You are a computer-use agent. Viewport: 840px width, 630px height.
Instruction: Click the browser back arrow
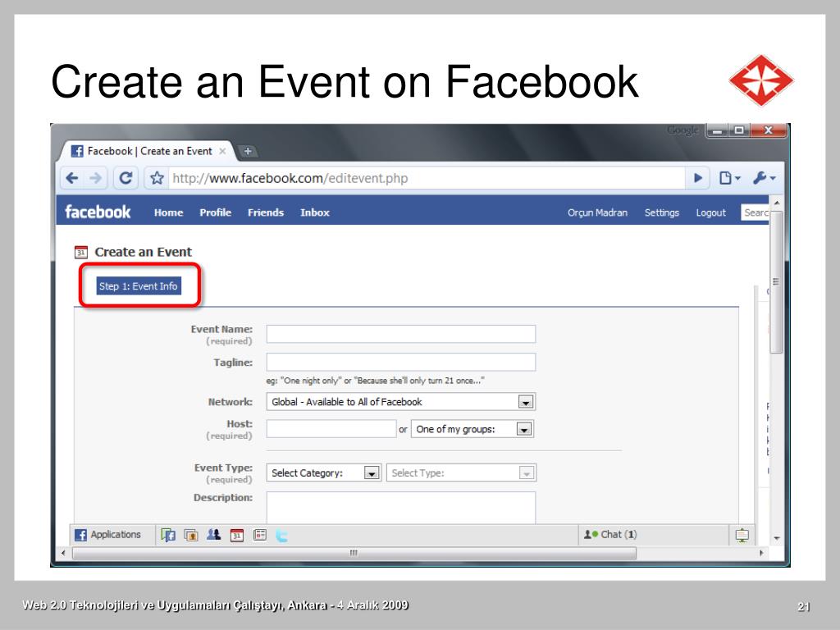72,178
